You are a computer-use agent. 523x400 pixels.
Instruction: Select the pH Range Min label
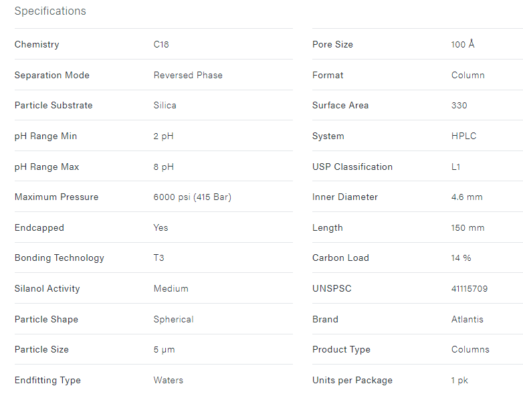click(46, 136)
